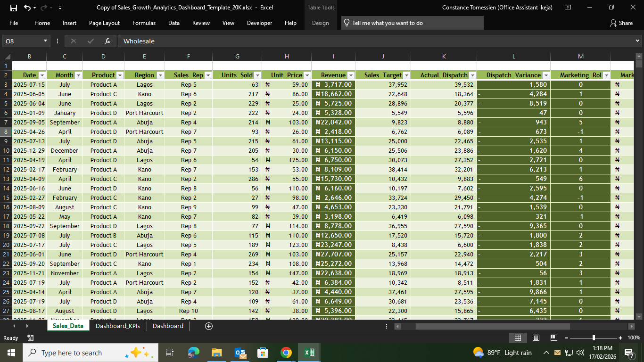Switch to the Dashboard_KPIs sheet tab
This screenshot has width=644, height=362.
pyautogui.click(x=118, y=326)
